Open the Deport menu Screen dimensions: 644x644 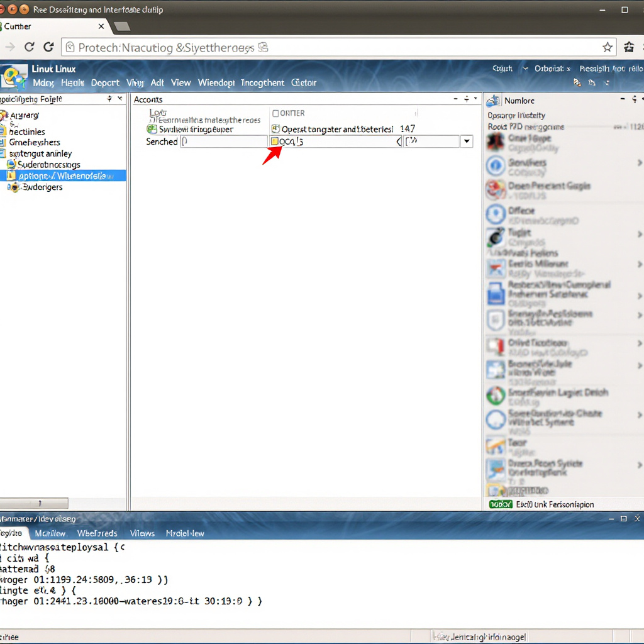click(105, 82)
